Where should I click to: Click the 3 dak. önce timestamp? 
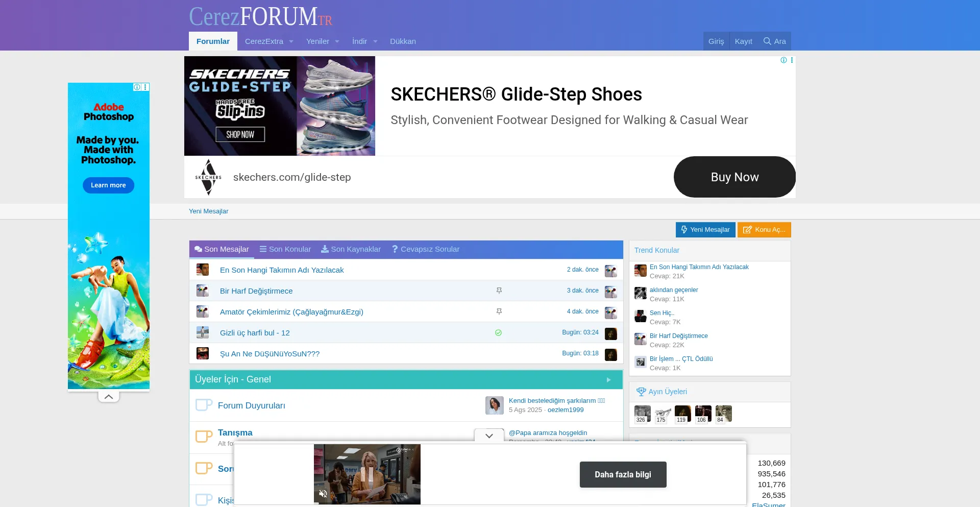[583, 291]
